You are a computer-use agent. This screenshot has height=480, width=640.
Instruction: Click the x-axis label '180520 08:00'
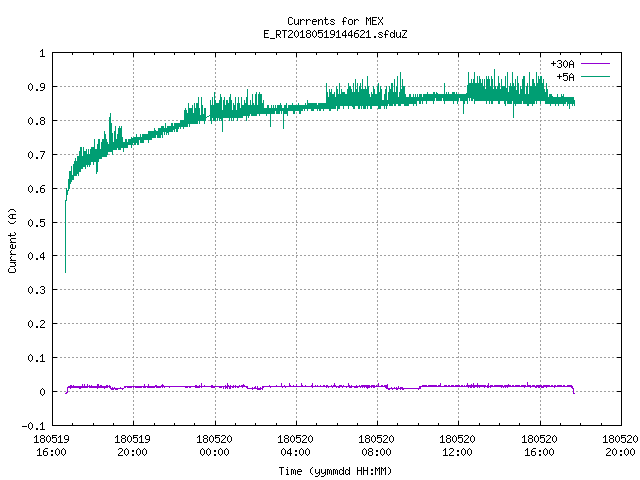coord(376,446)
